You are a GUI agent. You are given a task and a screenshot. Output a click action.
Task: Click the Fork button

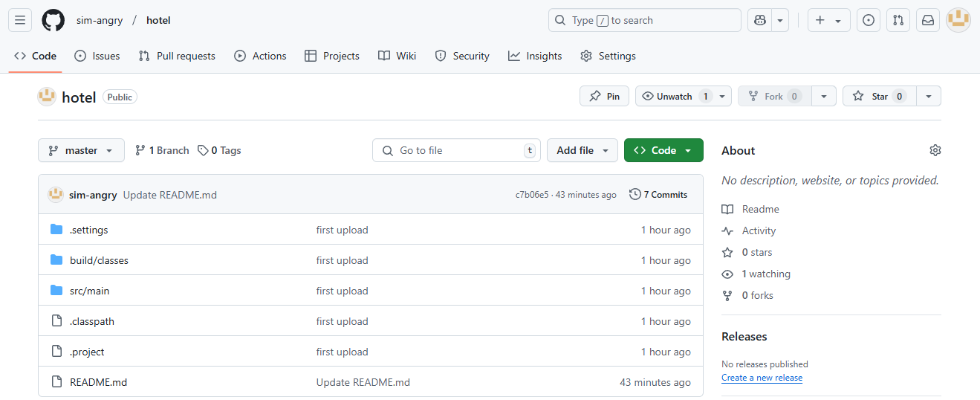click(x=774, y=96)
